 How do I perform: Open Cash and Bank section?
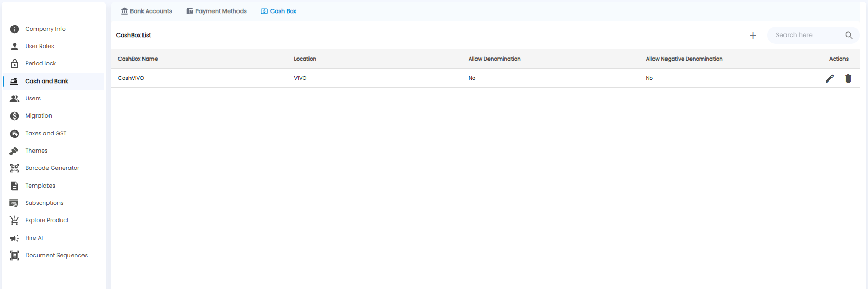[x=54, y=81]
